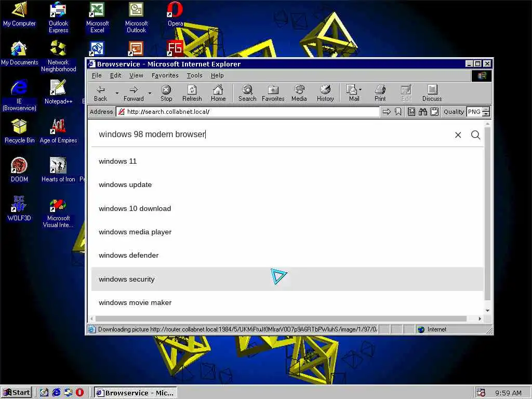Click Internet Explorer quick launch icon
Viewport: 532px width, 399px height.
(x=56, y=393)
